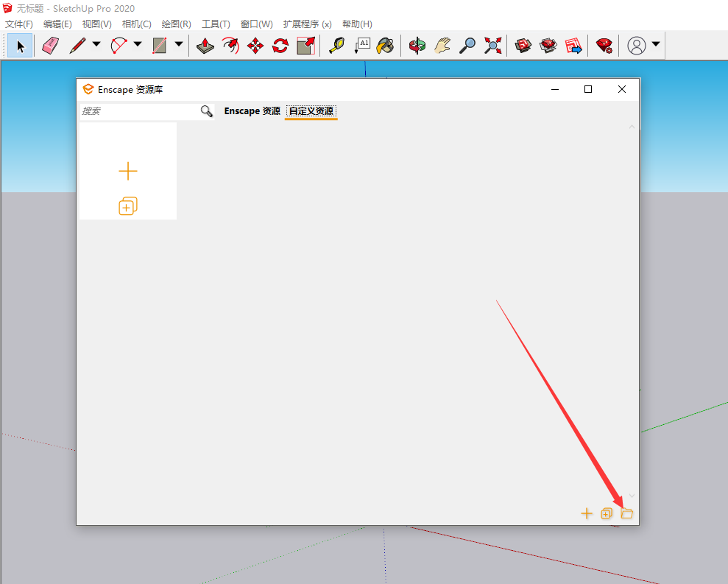Image resolution: width=728 pixels, height=584 pixels.
Task: Open the Extension Manager ruby icon
Action: click(604, 46)
